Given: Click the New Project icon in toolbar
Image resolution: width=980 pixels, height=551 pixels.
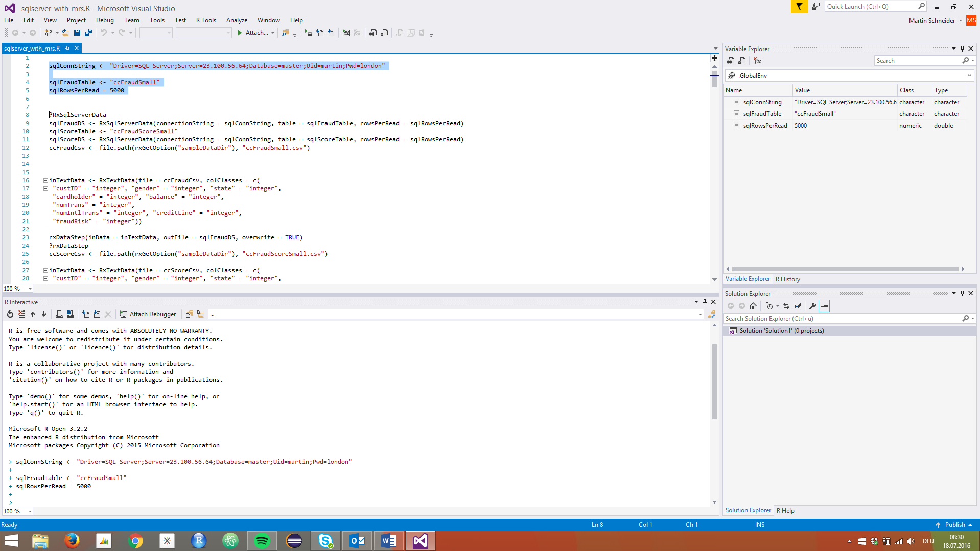Looking at the screenshot, I should click(x=48, y=33).
